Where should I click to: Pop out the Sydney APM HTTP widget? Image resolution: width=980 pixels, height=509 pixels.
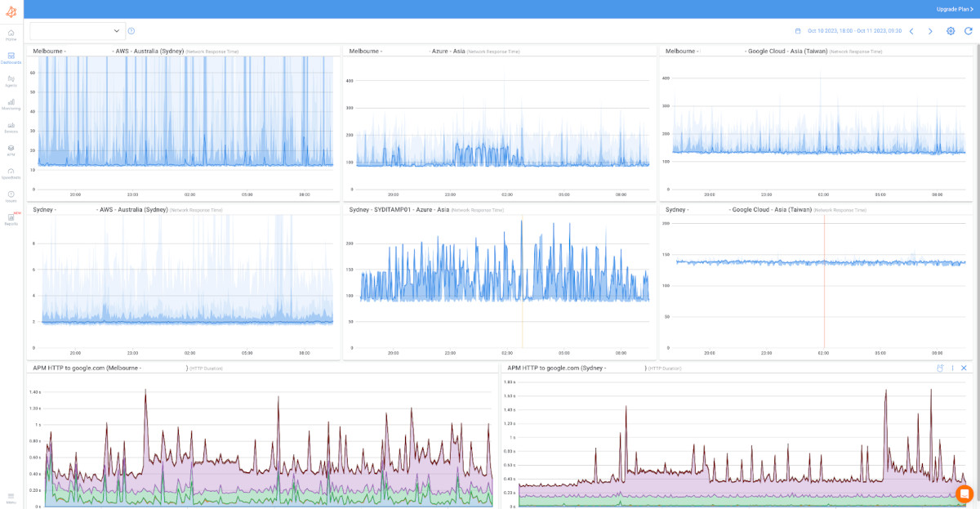(940, 368)
